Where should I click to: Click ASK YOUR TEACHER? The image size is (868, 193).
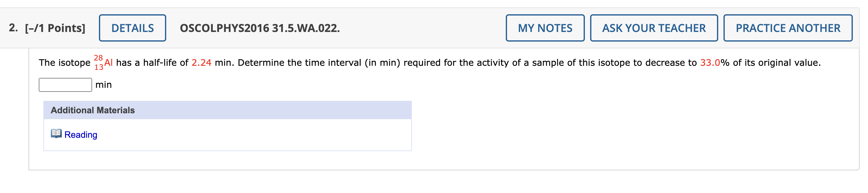[x=654, y=28]
